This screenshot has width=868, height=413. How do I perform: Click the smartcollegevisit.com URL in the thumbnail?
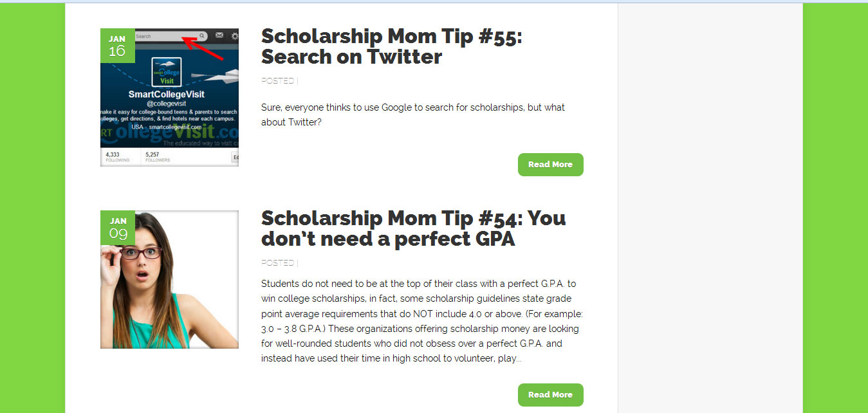tap(174, 127)
